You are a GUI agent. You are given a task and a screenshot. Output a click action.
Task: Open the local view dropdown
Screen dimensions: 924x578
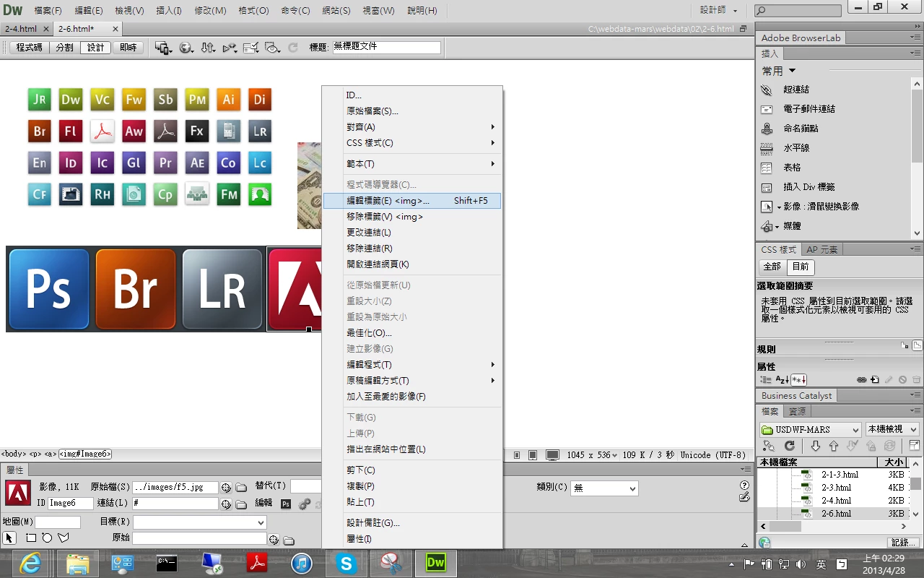point(892,429)
